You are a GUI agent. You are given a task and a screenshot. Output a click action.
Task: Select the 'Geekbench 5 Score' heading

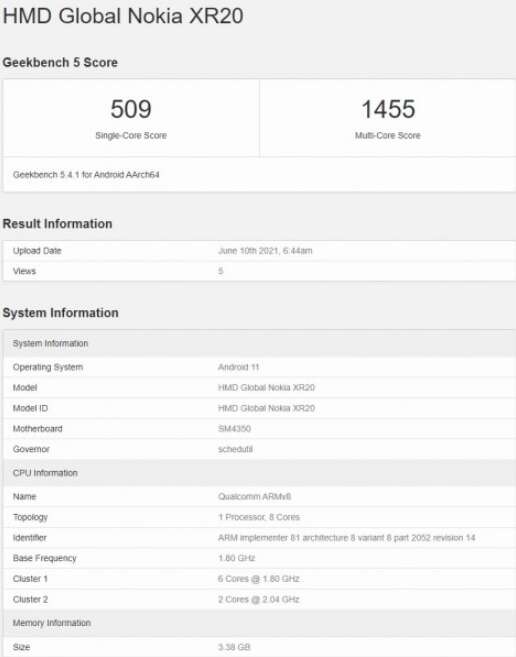click(x=60, y=62)
